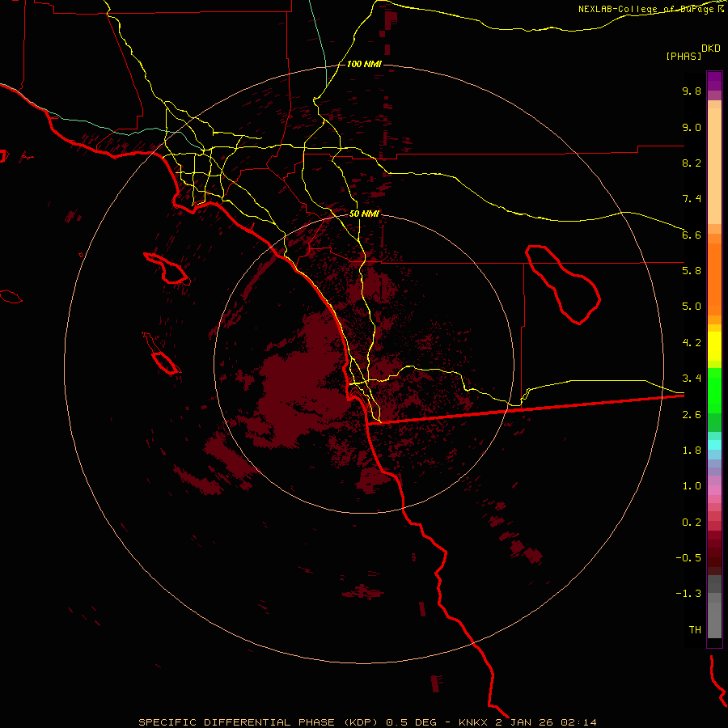This screenshot has width=728, height=728.
Task: Click the 50 NMI range ring label
Action: click(364, 214)
